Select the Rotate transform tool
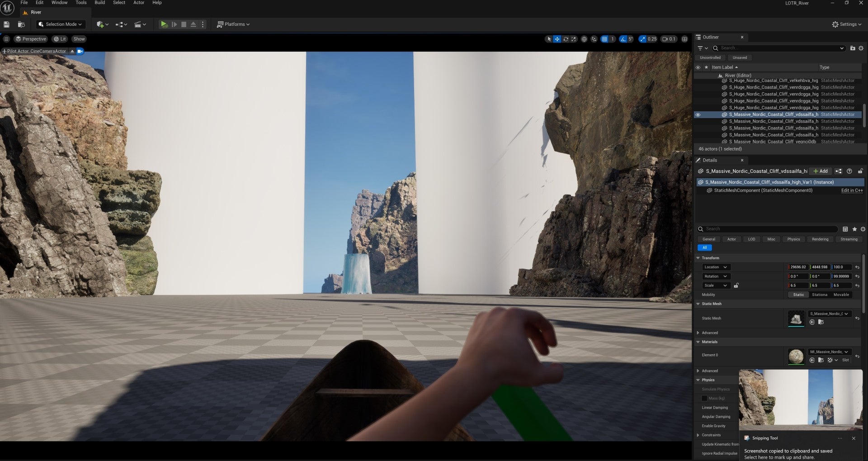Image resolution: width=868 pixels, height=461 pixels. [x=566, y=39]
